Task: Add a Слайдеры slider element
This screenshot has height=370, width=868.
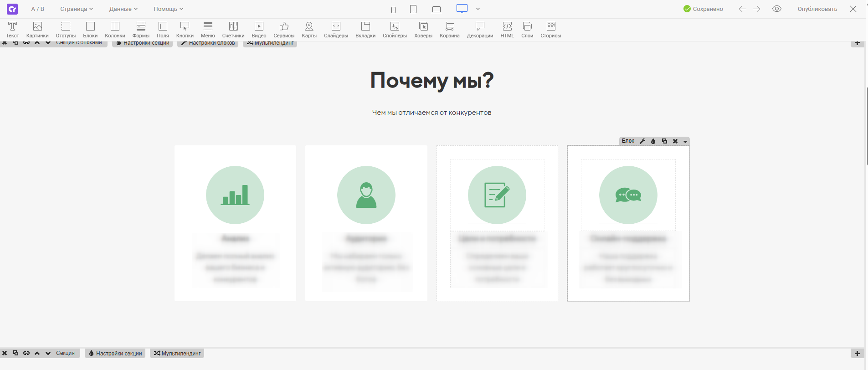Action: (336, 30)
